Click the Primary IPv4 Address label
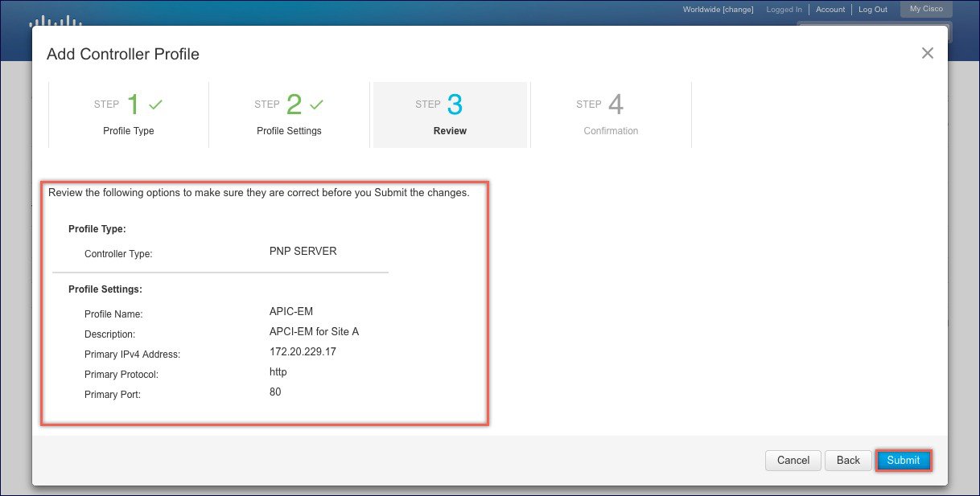Image resolution: width=980 pixels, height=496 pixels. 132,355
